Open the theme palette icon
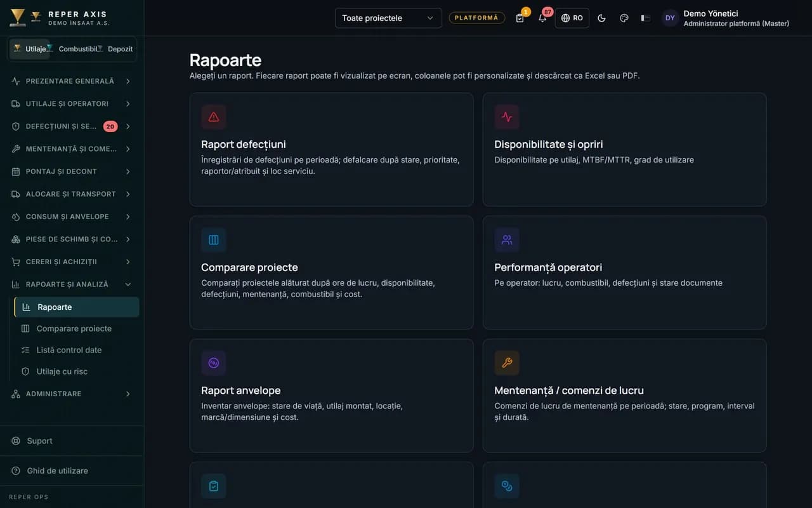This screenshot has width=812, height=508. (x=624, y=18)
